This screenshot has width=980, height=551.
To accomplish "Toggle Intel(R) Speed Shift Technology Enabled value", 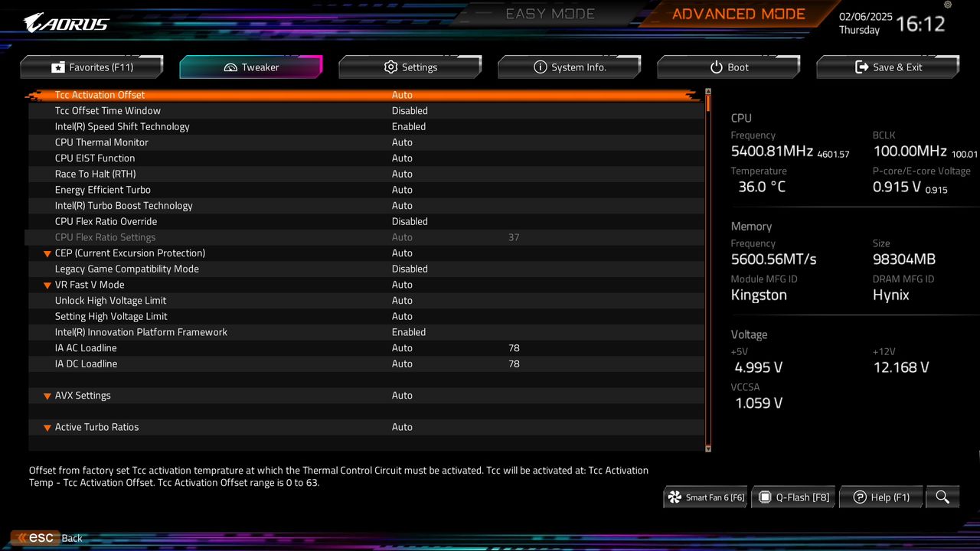I will pos(409,126).
